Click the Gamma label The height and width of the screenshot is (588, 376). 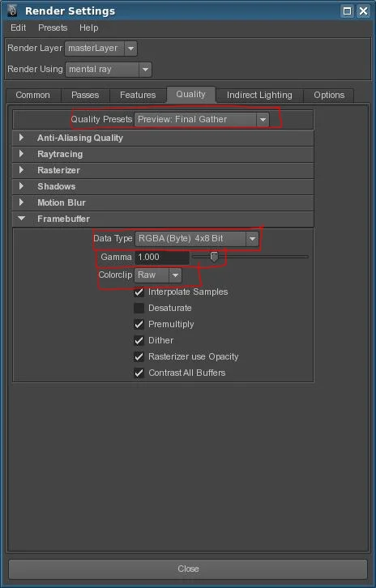(x=116, y=257)
